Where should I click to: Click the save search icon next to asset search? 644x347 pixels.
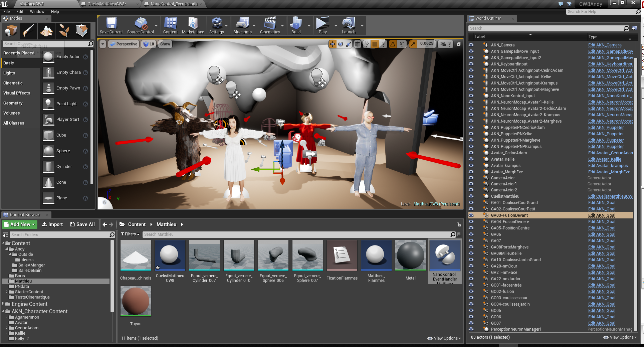pyautogui.click(x=459, y=234)
